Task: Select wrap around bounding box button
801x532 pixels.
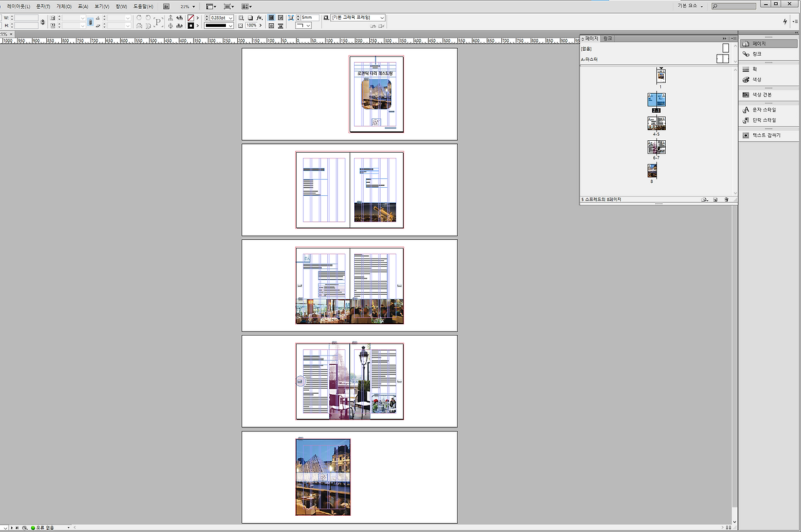Action: tap(280, 18)
